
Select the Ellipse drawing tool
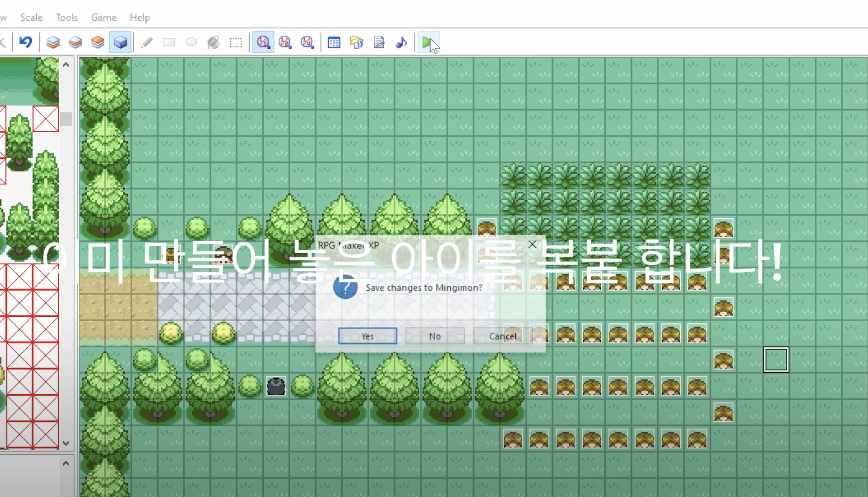(191, 42)
